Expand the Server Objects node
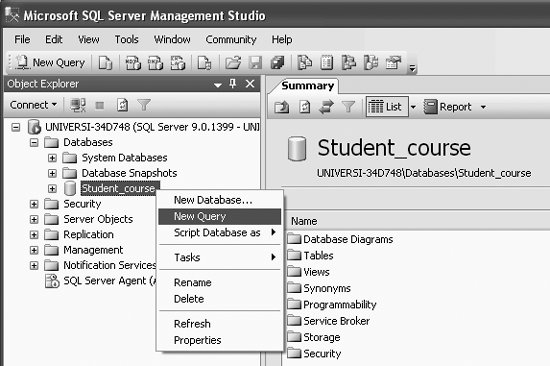Screen dimensions: 550x366 coord(34,220)
